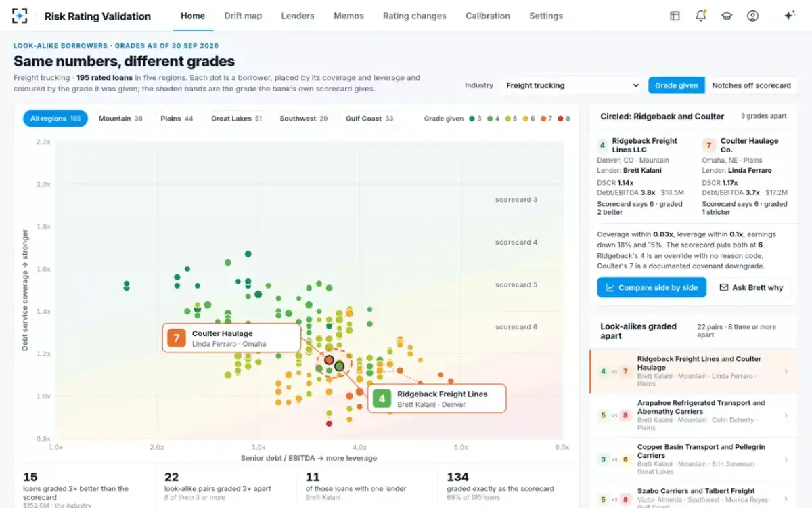Viewport: 812px width, 508px height.
Task: Click the "scorecard 6" band label
Action: pos(516,326)
